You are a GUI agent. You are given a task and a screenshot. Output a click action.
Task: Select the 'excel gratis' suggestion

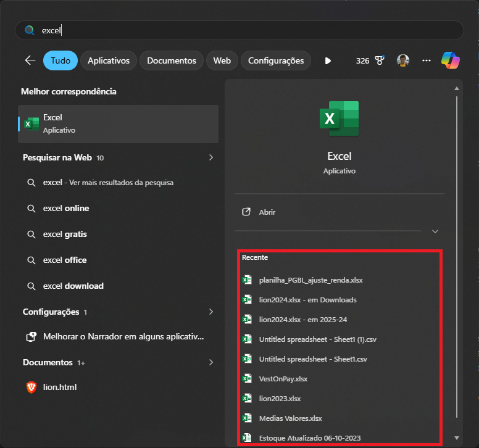coord(119,234)
